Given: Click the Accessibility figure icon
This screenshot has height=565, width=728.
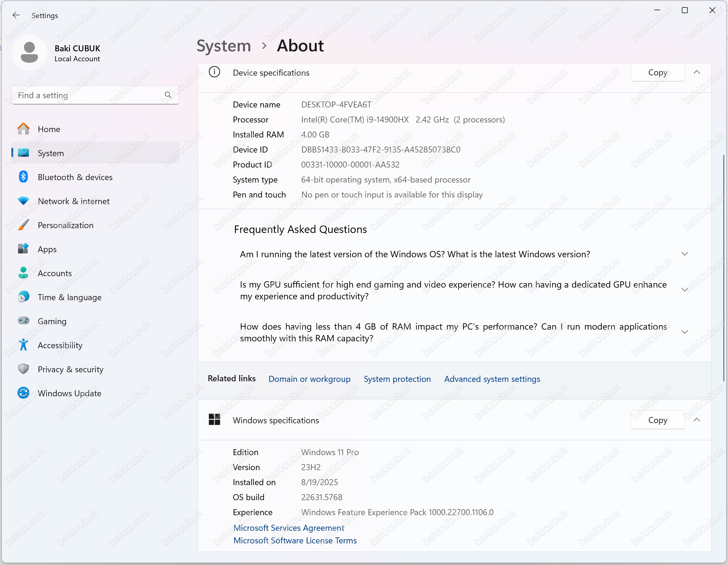Looking at the screenshot, I should click(23, 345).
